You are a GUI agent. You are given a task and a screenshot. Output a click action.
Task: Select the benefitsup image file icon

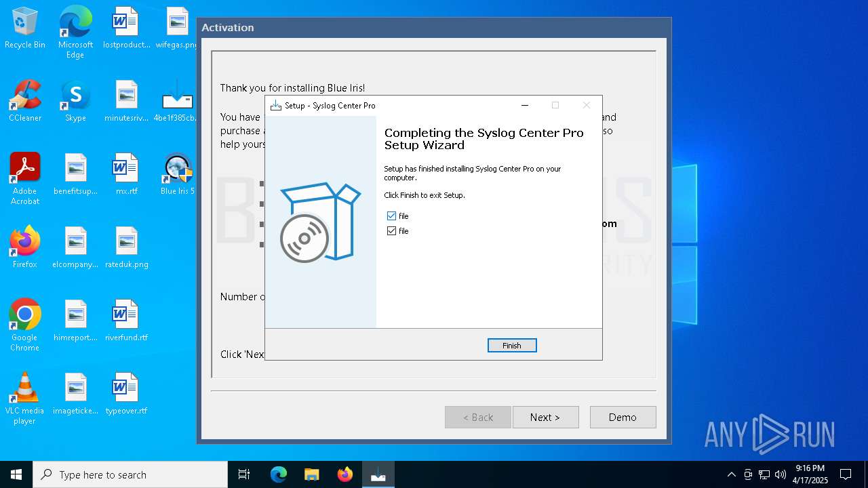[x=75, y=175]
